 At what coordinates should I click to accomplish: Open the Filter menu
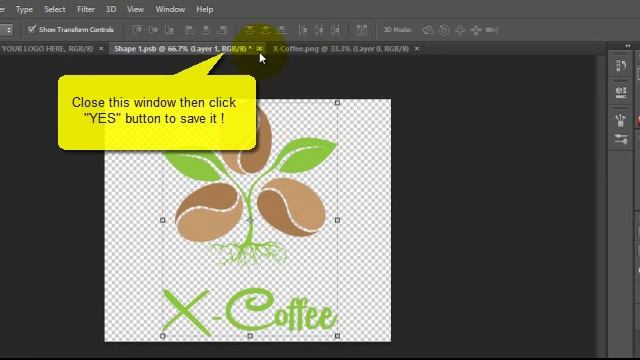tap(86, 9)
